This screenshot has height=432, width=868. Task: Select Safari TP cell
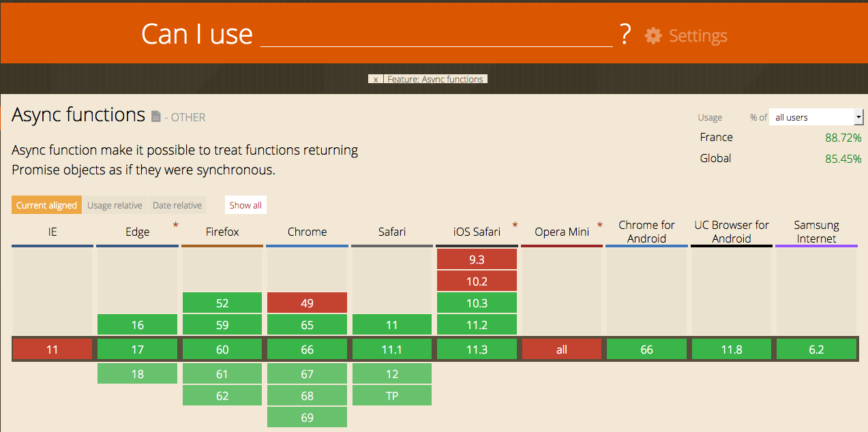tap(392, 396)
